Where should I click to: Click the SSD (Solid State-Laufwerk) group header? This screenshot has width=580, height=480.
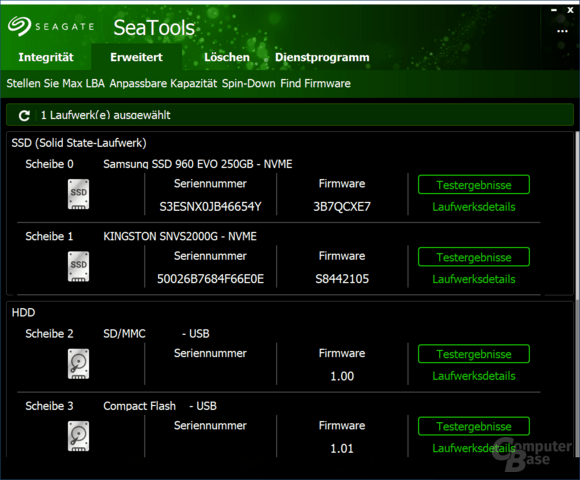pyautogui.click(x=79, y=143)
